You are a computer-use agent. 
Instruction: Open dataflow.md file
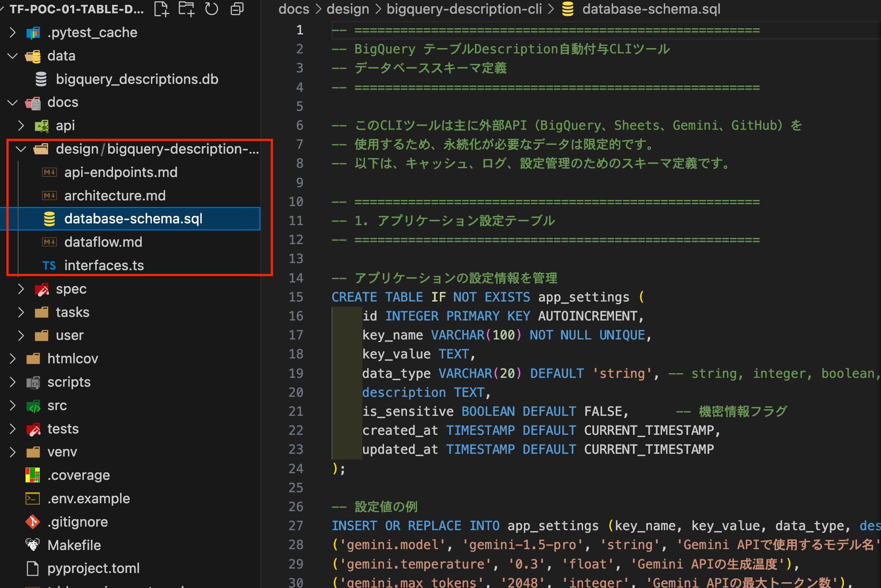tap(103, 242)
